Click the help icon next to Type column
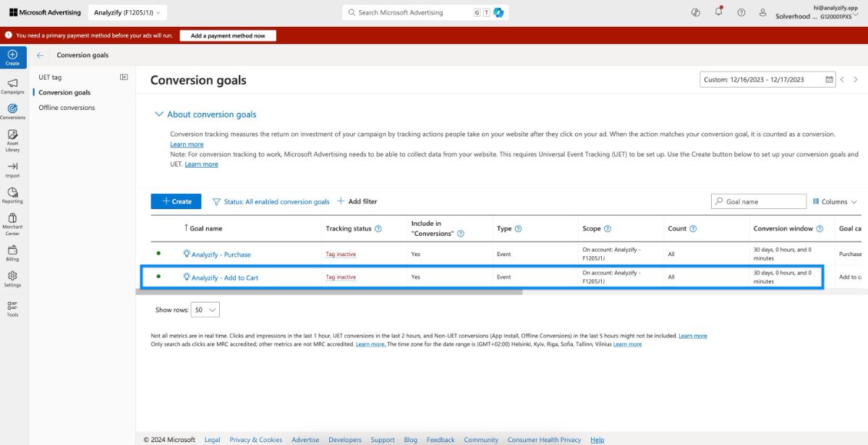Viewport: 868px width, 445px height. (x=518, y=229)
